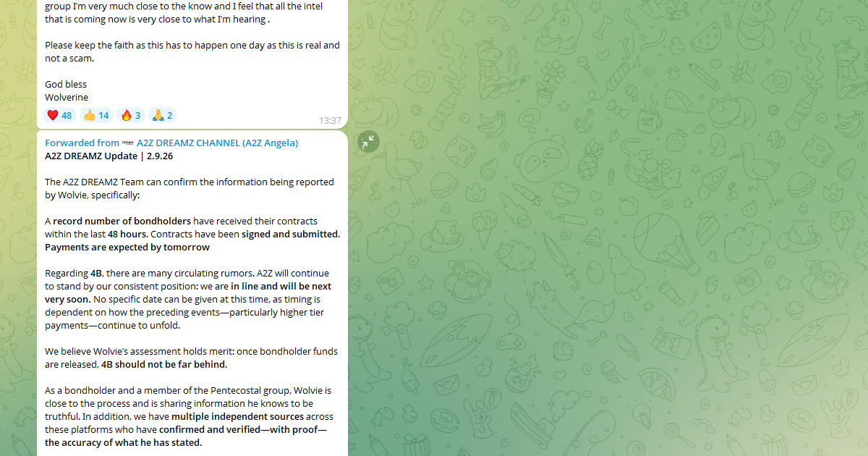The image size is (868, 456).
Task: Add a red heart reaction (48)
Action: click(x=59, y=115)
